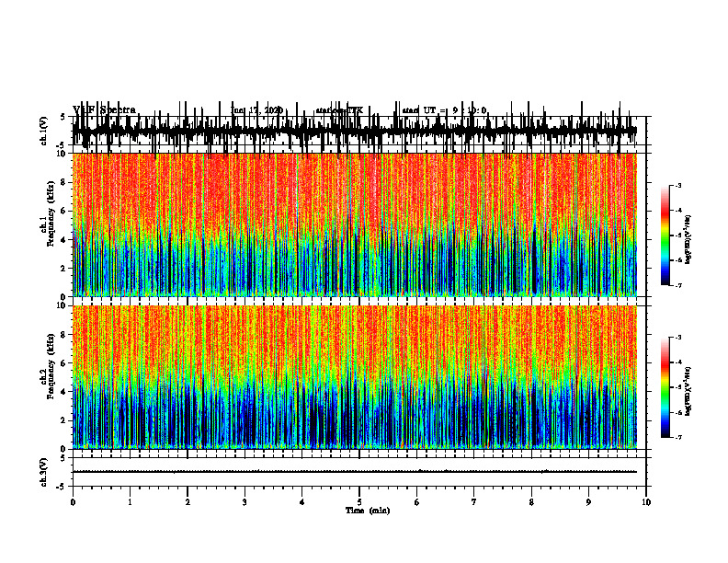The height and width of the screenshot is (563, 728).
Task: Click the ch.1 spectrogram color scale bar
Action: [665, 235]
